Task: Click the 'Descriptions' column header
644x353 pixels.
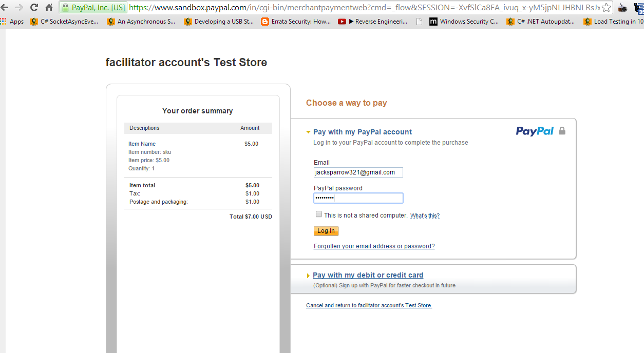Action: click(144, 128)
